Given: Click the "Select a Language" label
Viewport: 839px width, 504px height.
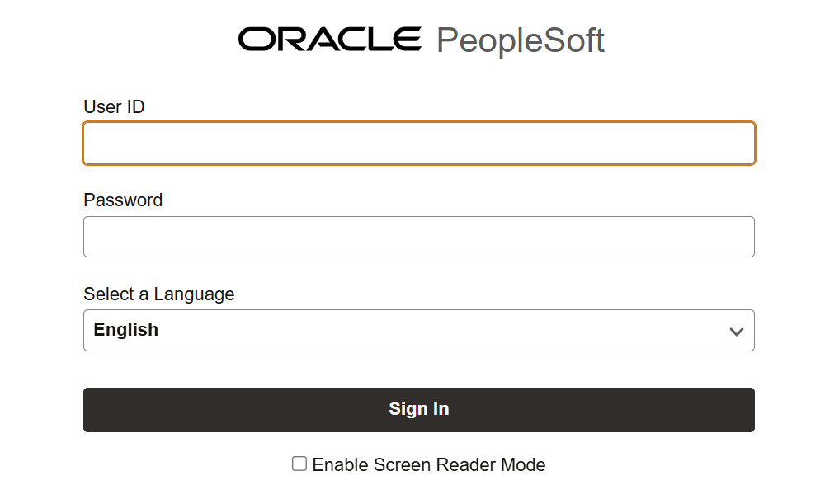Looking at the screenshot, I should [x=159, y=294].
